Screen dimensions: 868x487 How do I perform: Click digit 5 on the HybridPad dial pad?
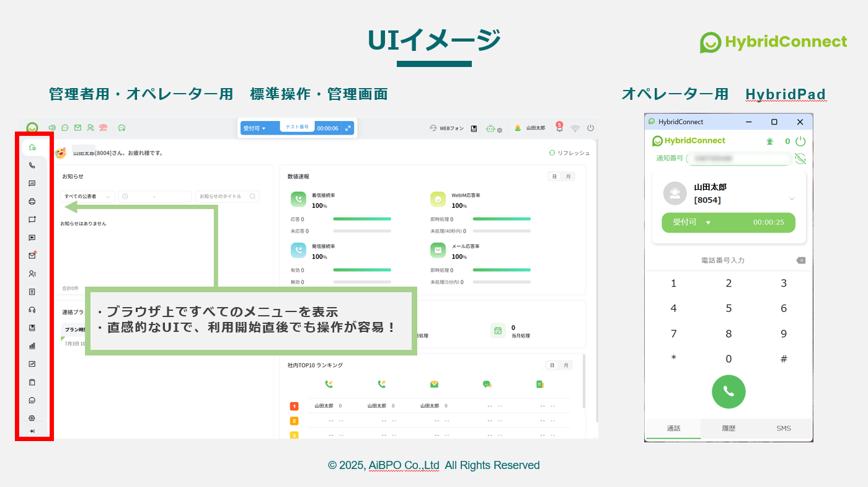[728, 308]
